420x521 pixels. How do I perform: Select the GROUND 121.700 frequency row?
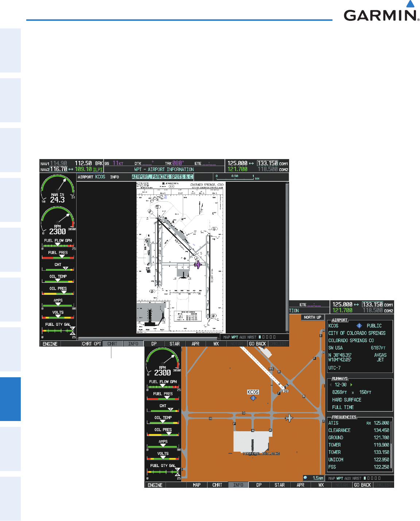click(359, 438)
